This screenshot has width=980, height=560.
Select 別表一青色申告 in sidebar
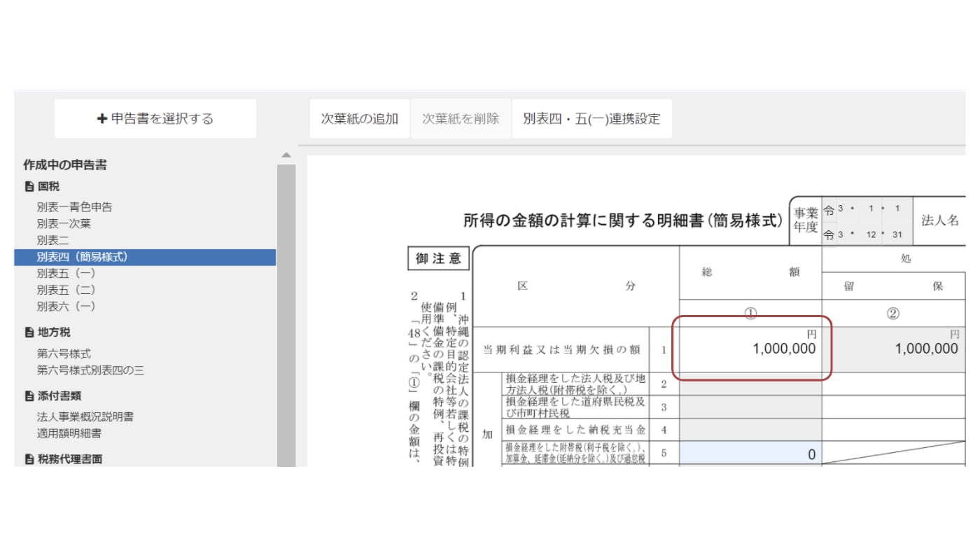pos(74,207)
